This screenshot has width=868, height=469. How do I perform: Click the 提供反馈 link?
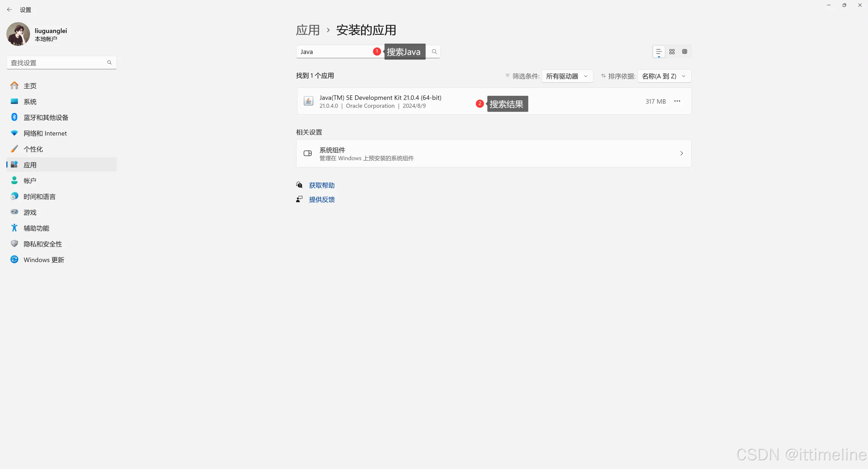click(x=322, y=200)
